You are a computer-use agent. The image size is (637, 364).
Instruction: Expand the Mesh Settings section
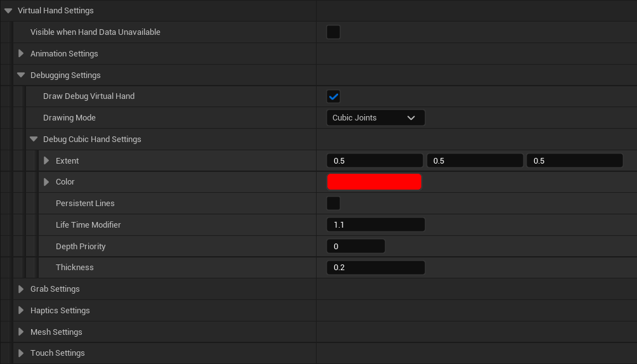(x=21, y=332)
